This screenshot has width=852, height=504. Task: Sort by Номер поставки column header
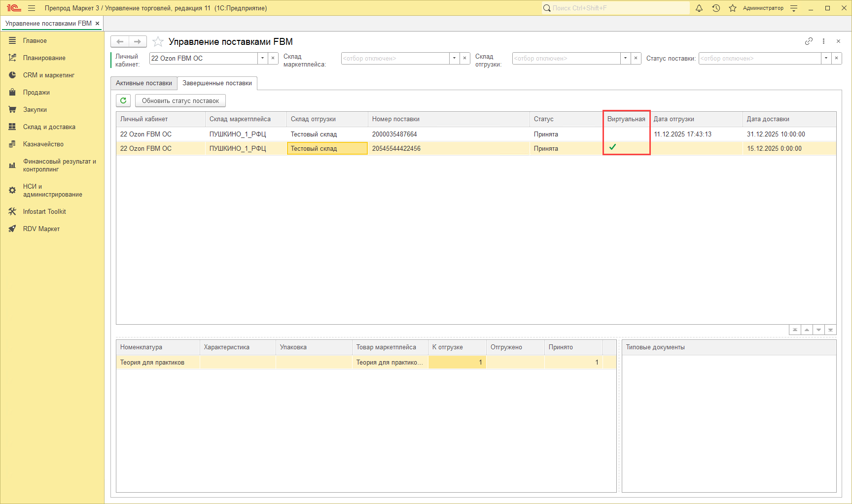click(x=395, y=119)
